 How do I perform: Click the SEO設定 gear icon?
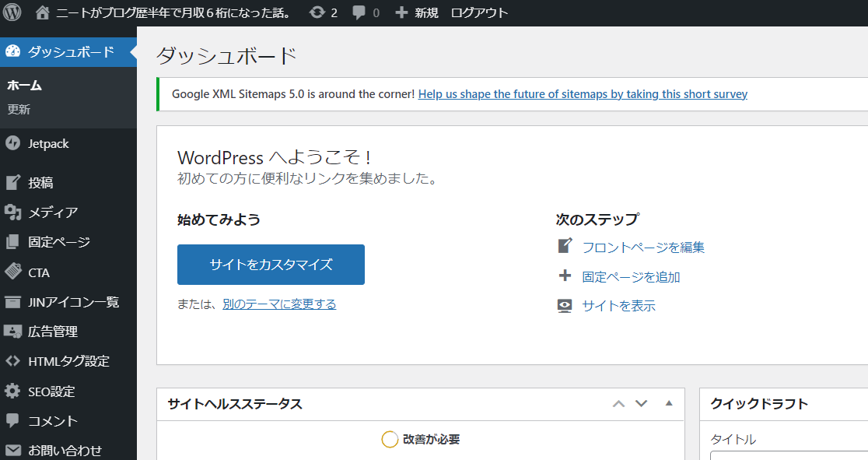12,391
